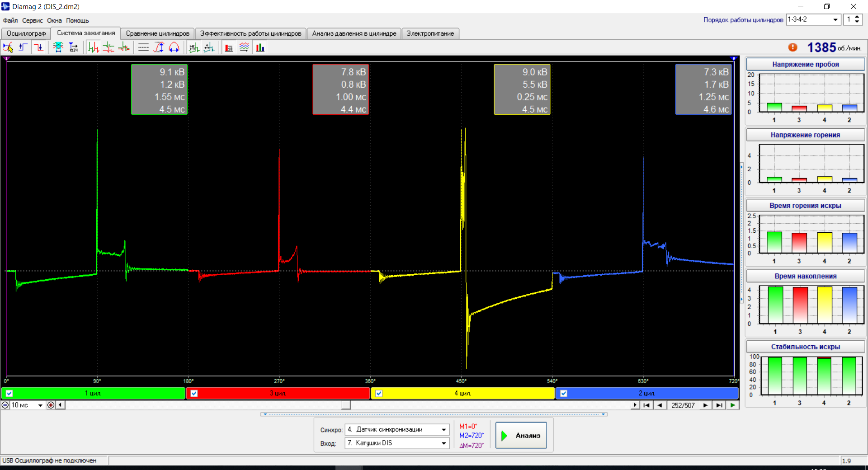This screenshot has height=470, width=868.
Task: Click the zoom in plus icon
Action: coord(51,405)
